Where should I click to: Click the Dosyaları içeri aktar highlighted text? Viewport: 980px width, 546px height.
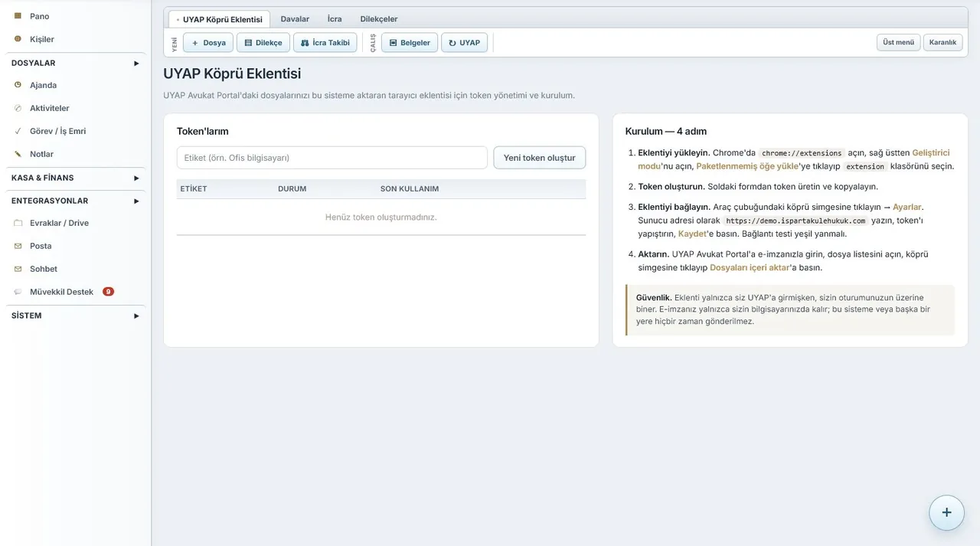[750, 267]
